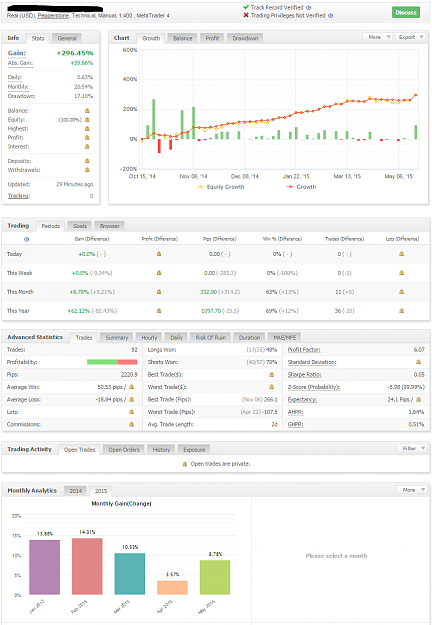Open the Monthly Analytics More dropdown
The height and width of the screenshot is (625, 432).
tap(412, 490)
